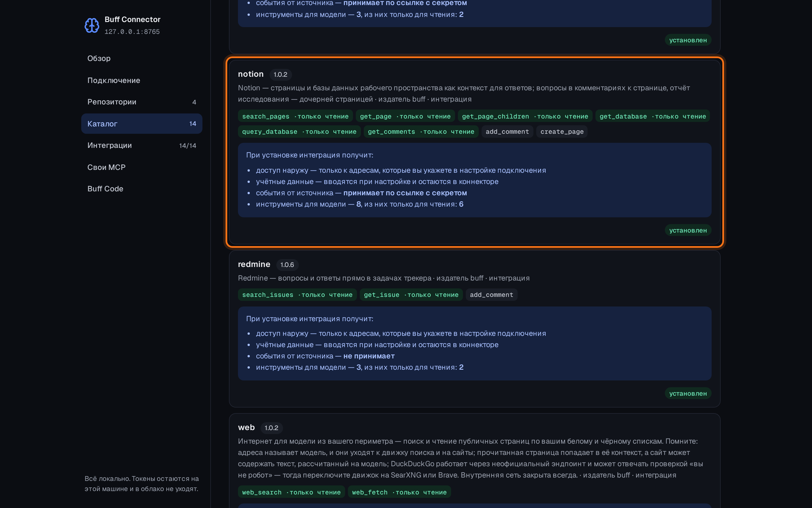Click the get_page_children tool chip
Screen dimensions: 812x508
[525, 116]
